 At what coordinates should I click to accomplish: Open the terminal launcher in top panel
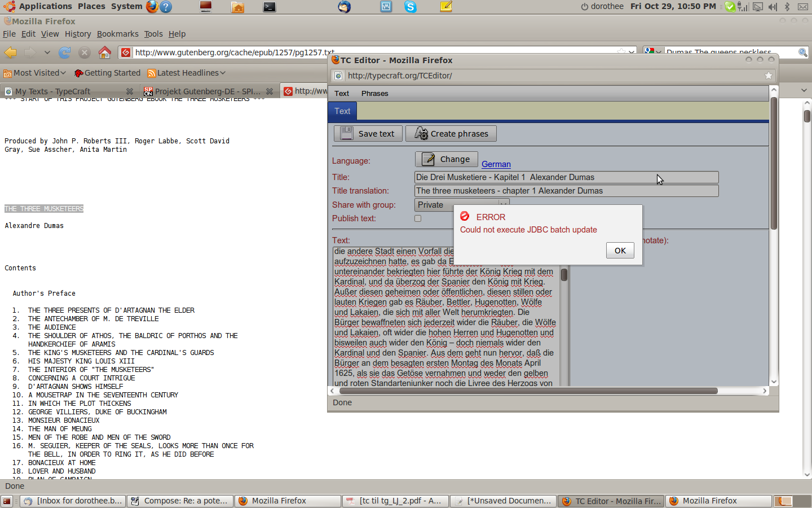pos(270,7)
